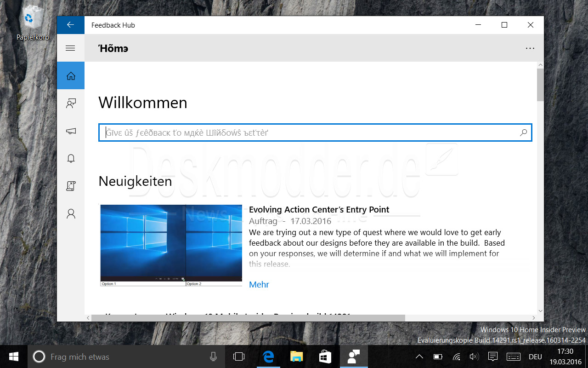Open the notifications bell in sidebar
Image resolution: width=588 pixels, height=368 pixels.
70,159
